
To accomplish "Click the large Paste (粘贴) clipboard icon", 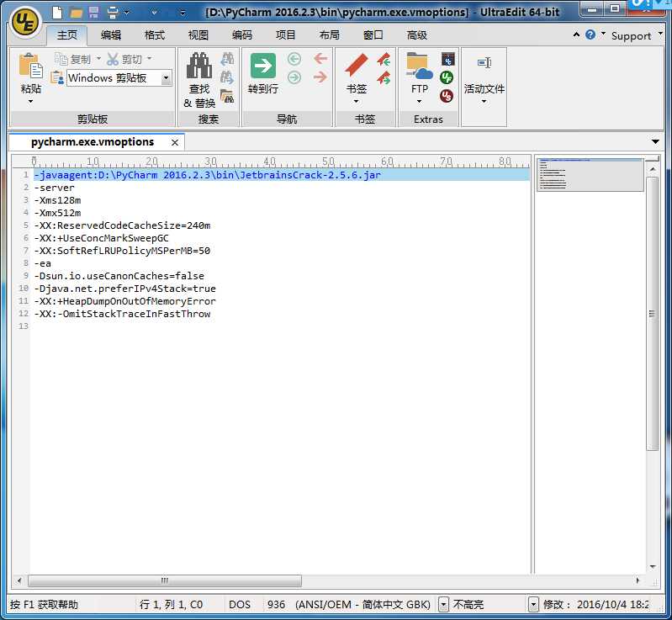I will click(x=31, y=66).
